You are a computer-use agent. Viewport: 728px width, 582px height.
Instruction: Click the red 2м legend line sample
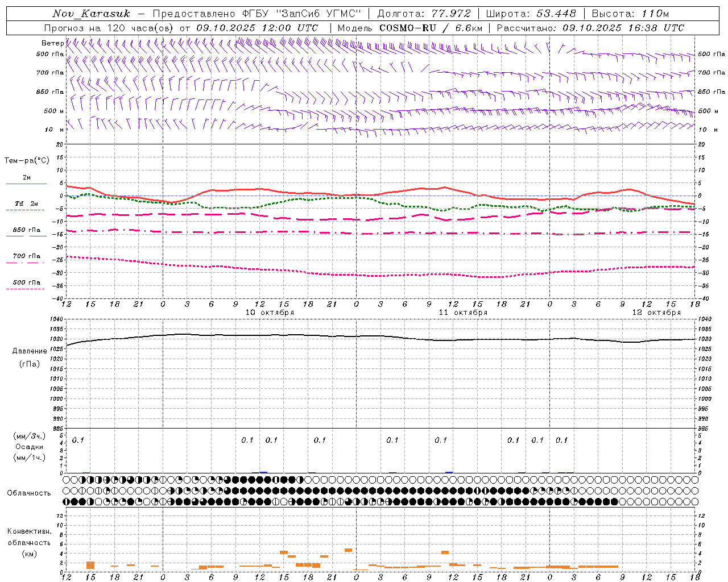[26, 184]
